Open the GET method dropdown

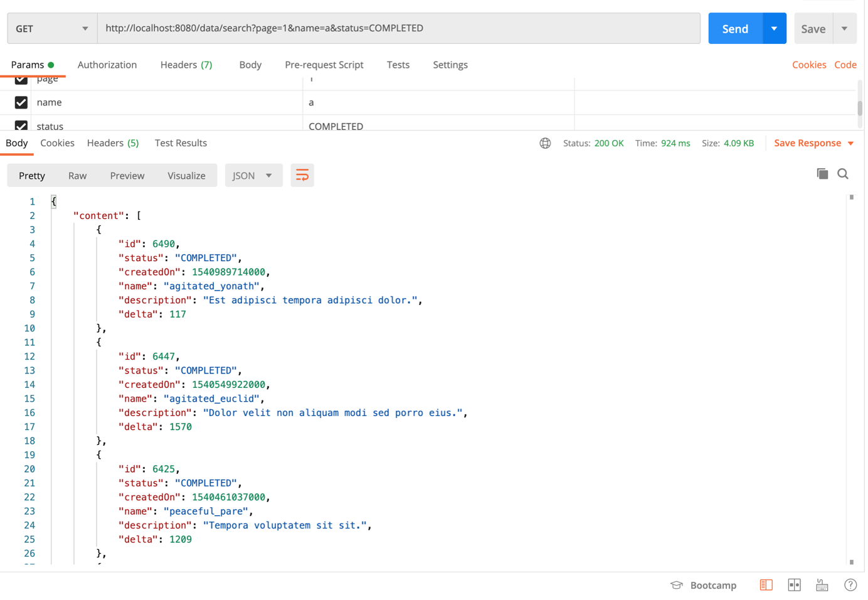tap(52, 28)
